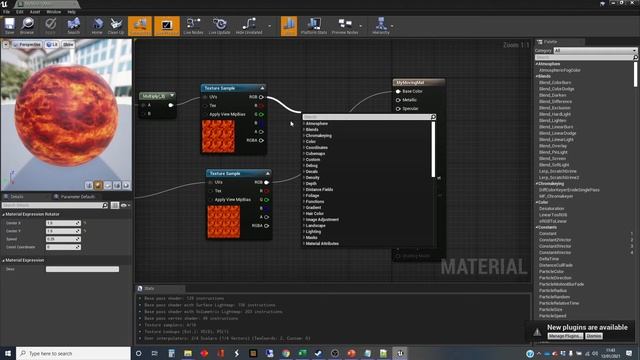Toggle the Live Nodes toolbar icon
The height and width of the screenshot is (360, 640).
(x=193, y=26)
